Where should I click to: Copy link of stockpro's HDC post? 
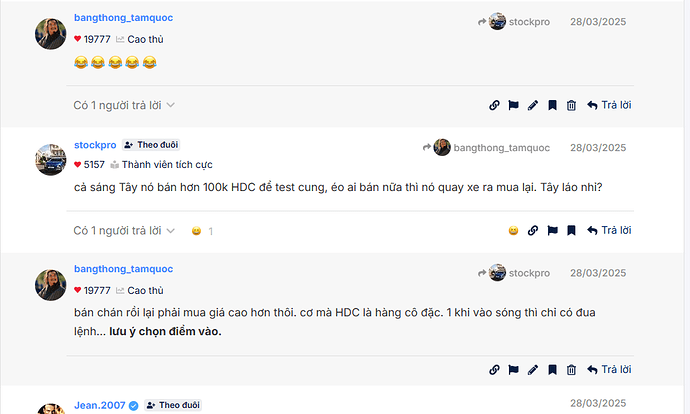(533, 231)
